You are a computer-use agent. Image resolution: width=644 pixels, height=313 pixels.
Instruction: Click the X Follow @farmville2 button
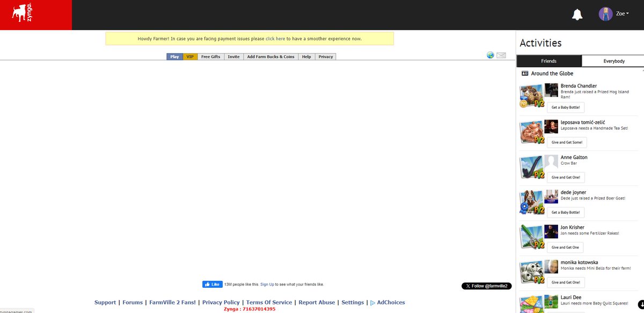487,286
